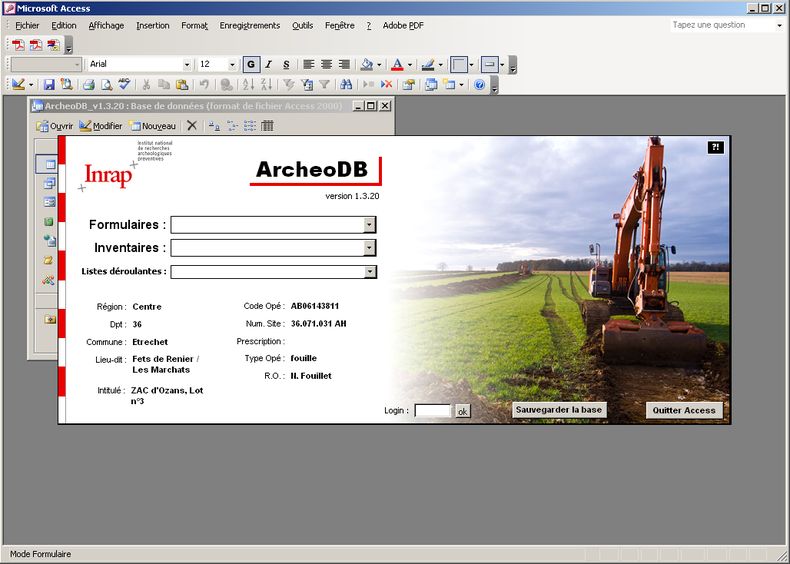Toggle center alignment formatting button

tap(326, 65)
